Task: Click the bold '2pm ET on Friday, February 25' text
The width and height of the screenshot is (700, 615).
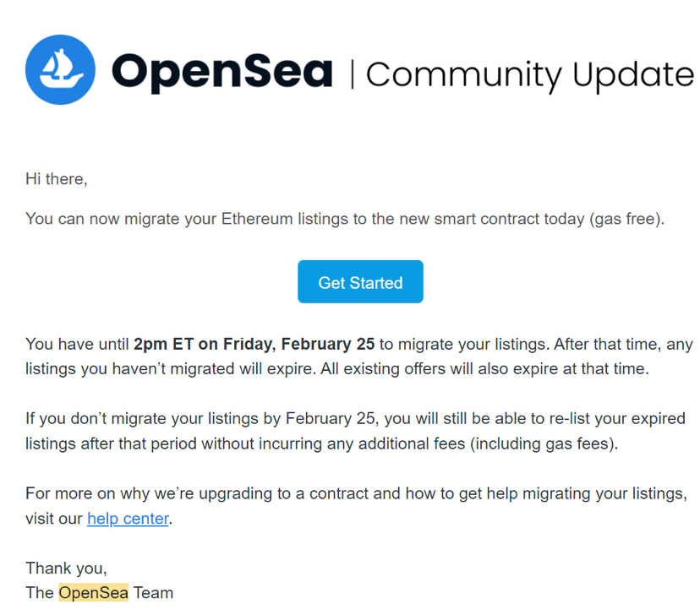Action: 254,345
